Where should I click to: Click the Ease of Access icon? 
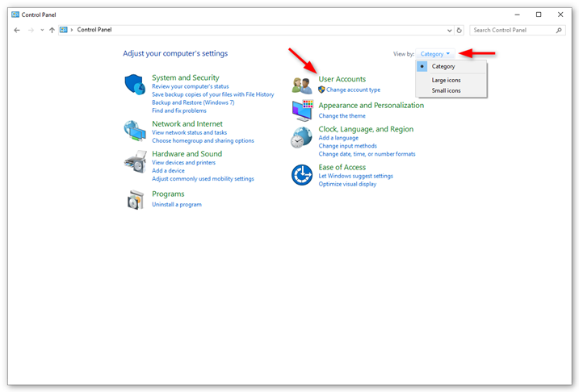[302, 175]
